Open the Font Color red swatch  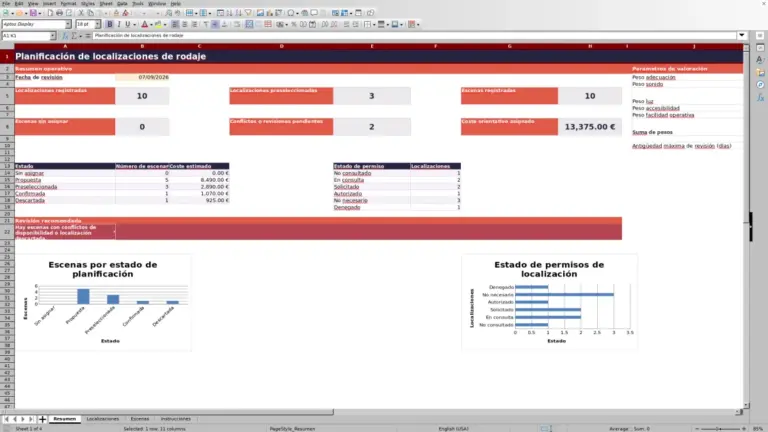click(x=144, y=24)
